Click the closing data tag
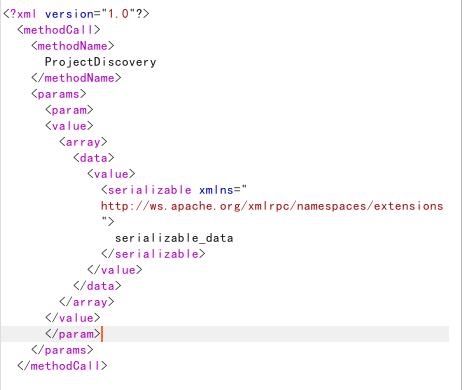Screen dimensions: 466x390 [97, 286]
